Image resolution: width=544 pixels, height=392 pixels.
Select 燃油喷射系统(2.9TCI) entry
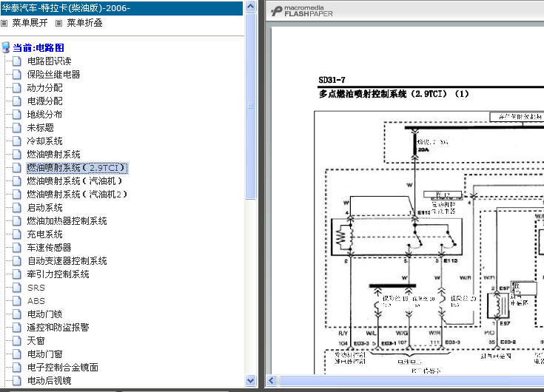click(x=77, y=168)
